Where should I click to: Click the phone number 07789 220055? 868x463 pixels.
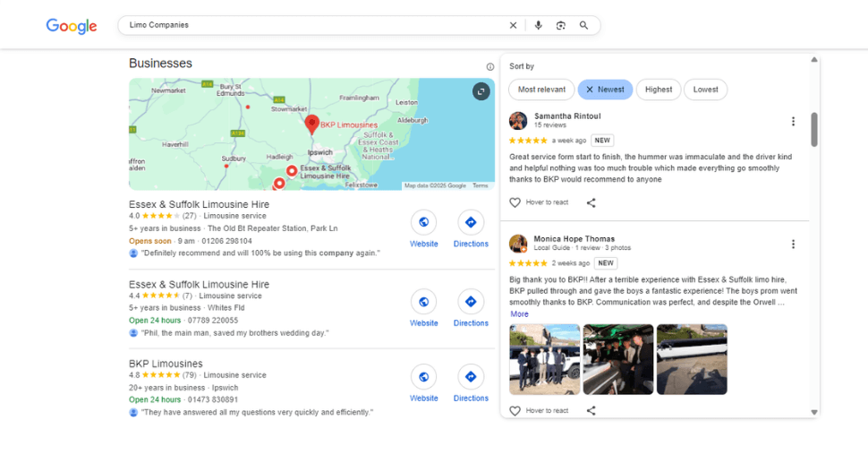(213, 320)
